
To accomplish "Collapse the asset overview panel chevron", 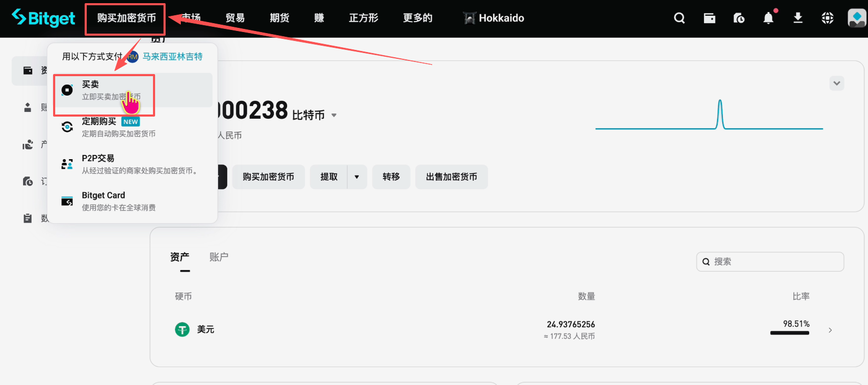I will pyautogui.click(x=836, y=83).
